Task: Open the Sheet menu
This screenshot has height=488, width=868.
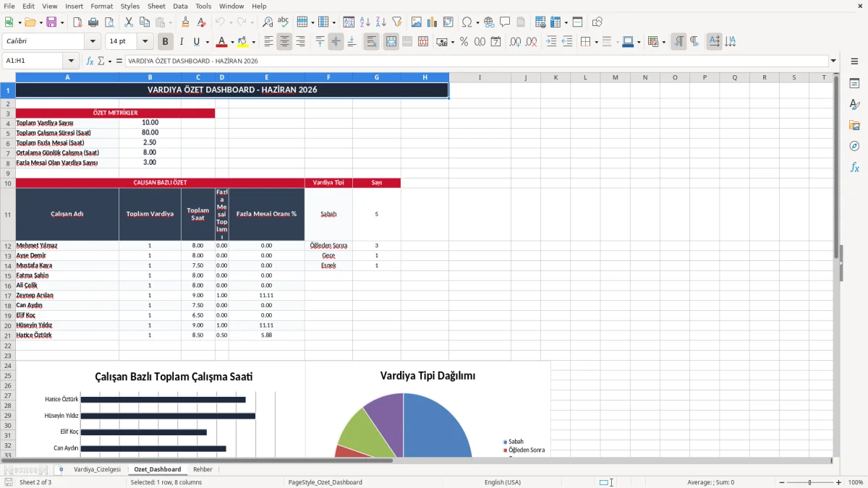Action: 156,6
